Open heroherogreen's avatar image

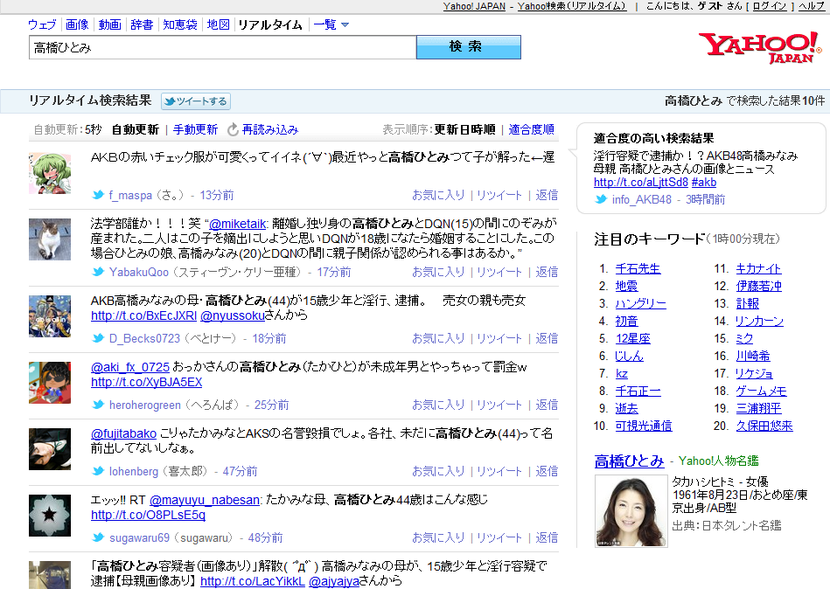[x=50, y=383]
